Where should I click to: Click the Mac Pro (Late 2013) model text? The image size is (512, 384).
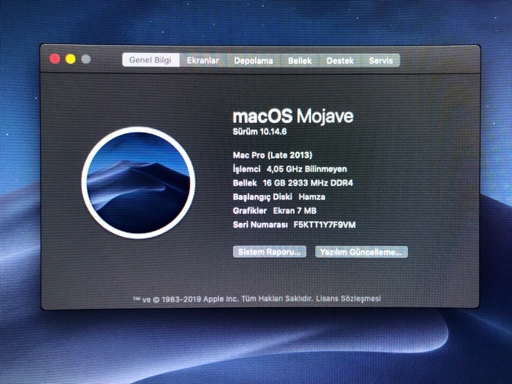point(272,155)
